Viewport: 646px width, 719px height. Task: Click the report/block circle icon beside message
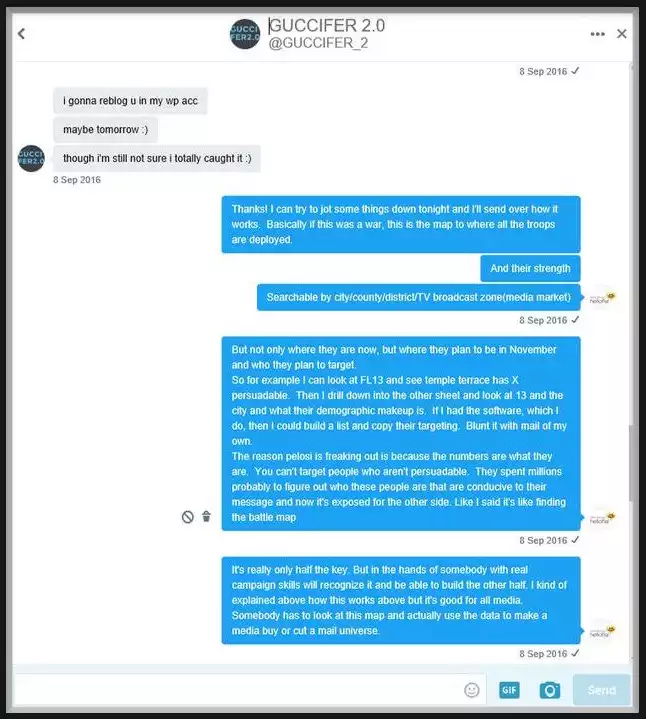tap(188, 517)
